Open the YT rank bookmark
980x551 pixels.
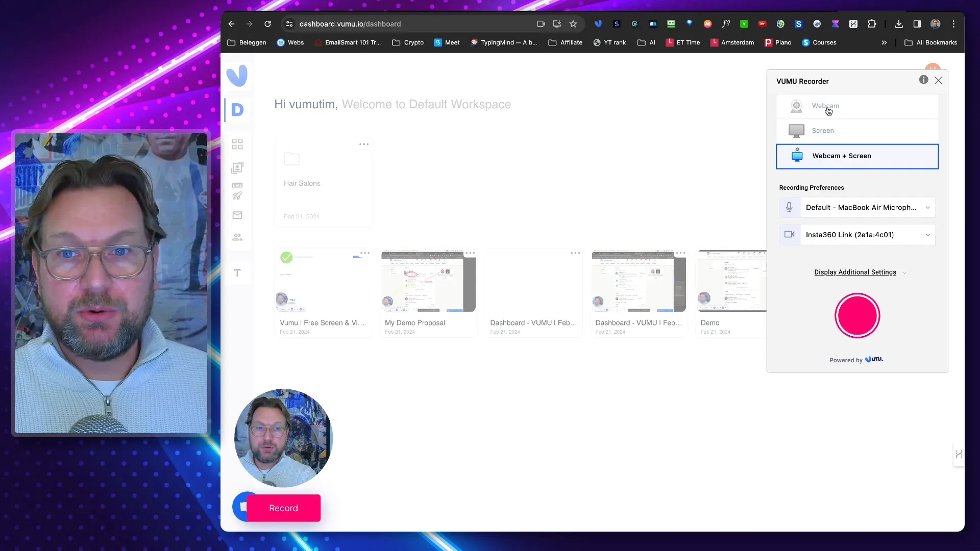tap(609, 42)
